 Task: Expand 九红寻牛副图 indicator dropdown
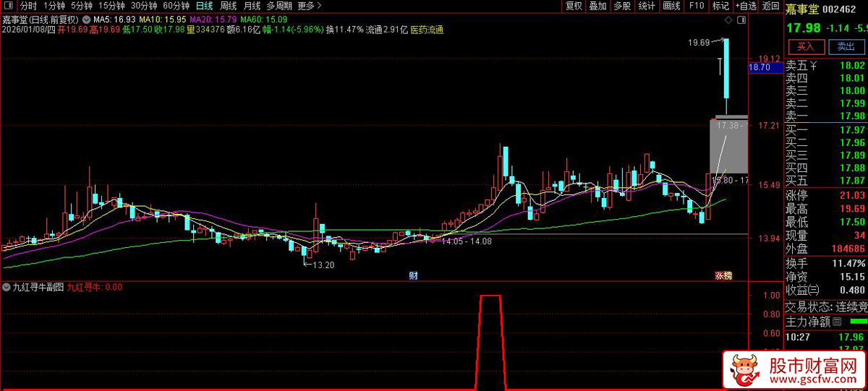[7, 287]
